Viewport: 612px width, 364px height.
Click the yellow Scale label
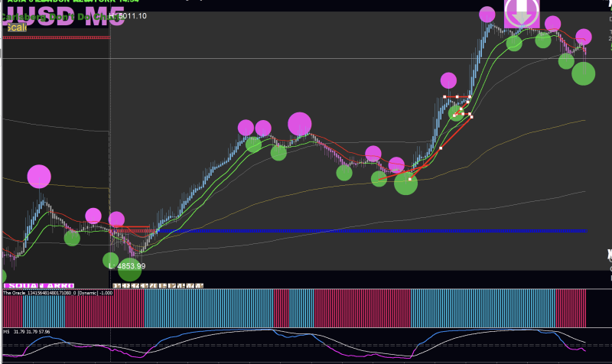pos(17,28)
